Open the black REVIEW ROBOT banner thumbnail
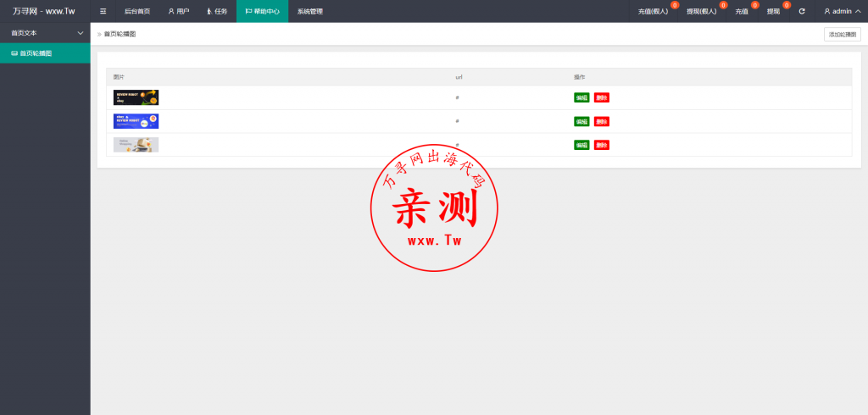Viewport: 868px width, 415px height. [136, 97]
